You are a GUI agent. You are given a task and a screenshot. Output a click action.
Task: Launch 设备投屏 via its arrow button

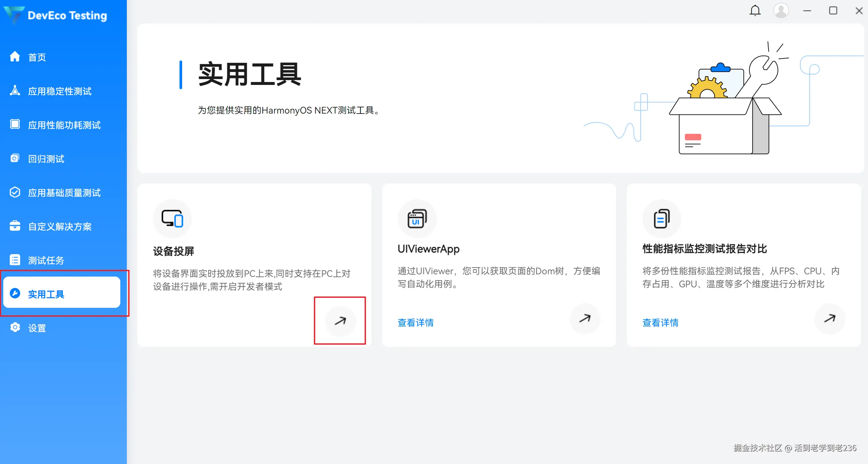[340, 321]
